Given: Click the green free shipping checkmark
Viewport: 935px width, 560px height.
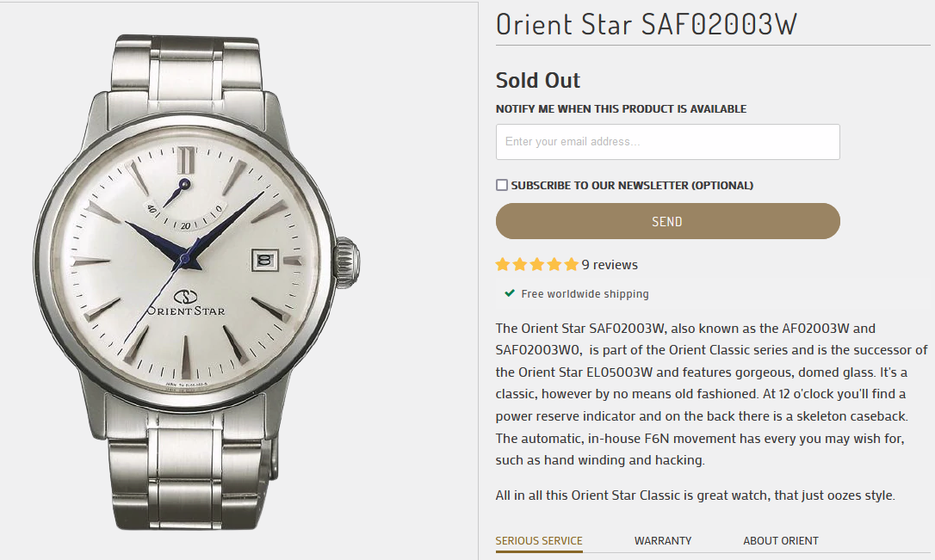Looking at the screenshot, I should coord(510,293).
